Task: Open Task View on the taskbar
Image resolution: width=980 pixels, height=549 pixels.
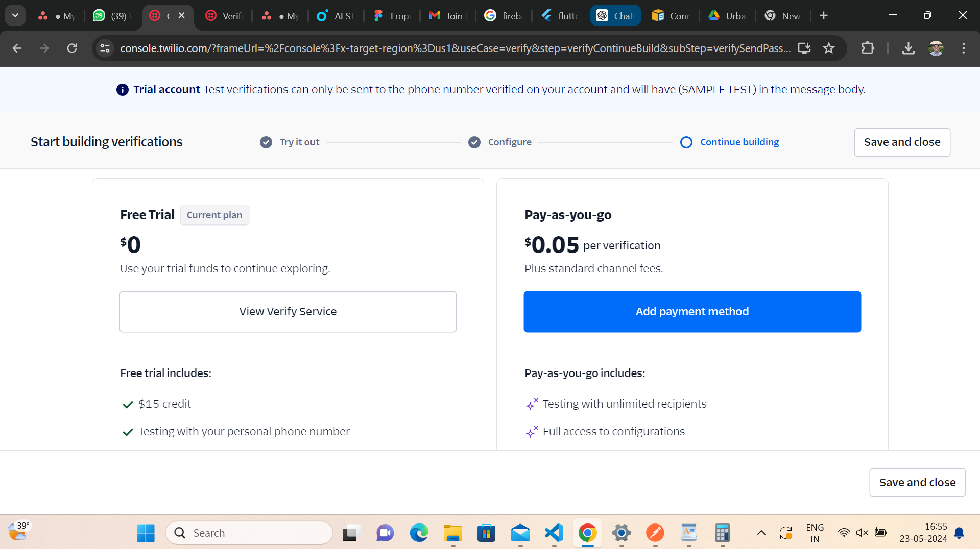Action: pos(351,533)
